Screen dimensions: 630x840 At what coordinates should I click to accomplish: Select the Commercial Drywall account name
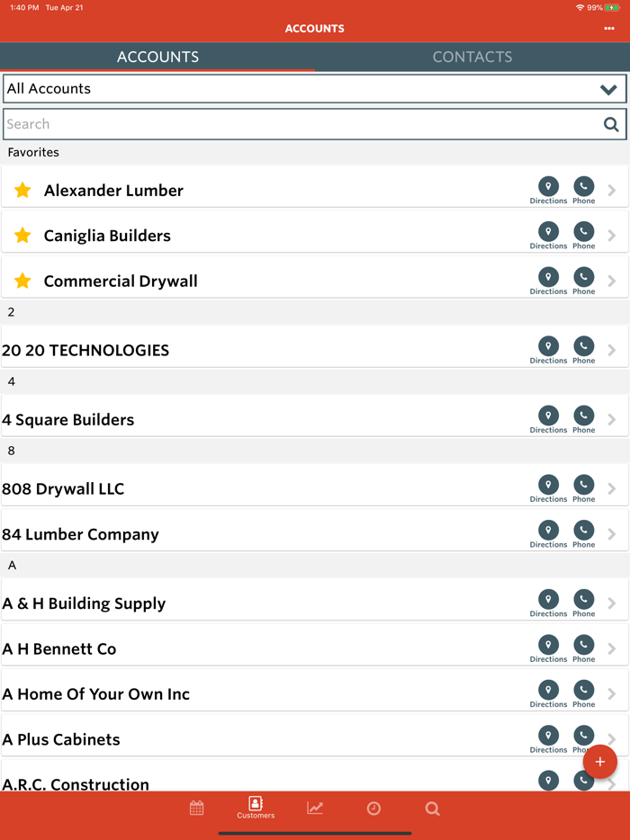tap(121, 281)
